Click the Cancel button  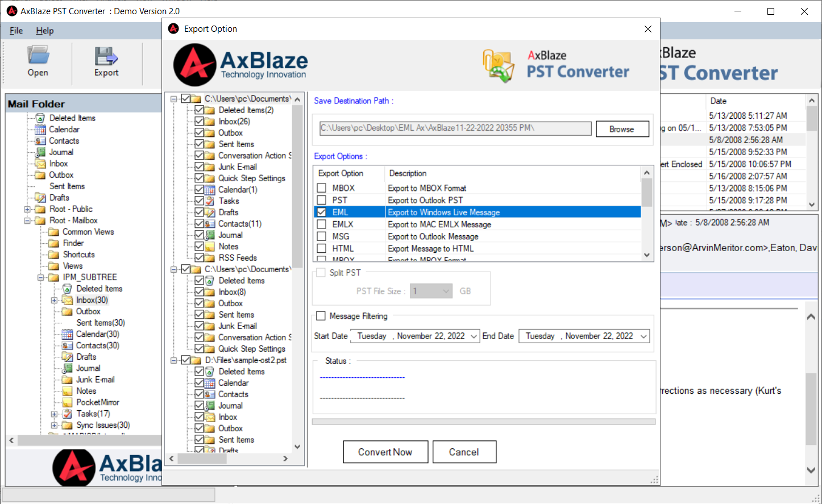pos(464,452)
